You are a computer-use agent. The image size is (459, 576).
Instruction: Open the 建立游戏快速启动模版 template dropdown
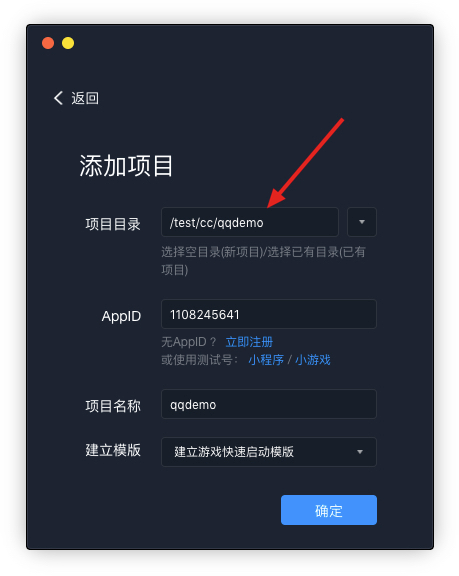coord(269,452)
